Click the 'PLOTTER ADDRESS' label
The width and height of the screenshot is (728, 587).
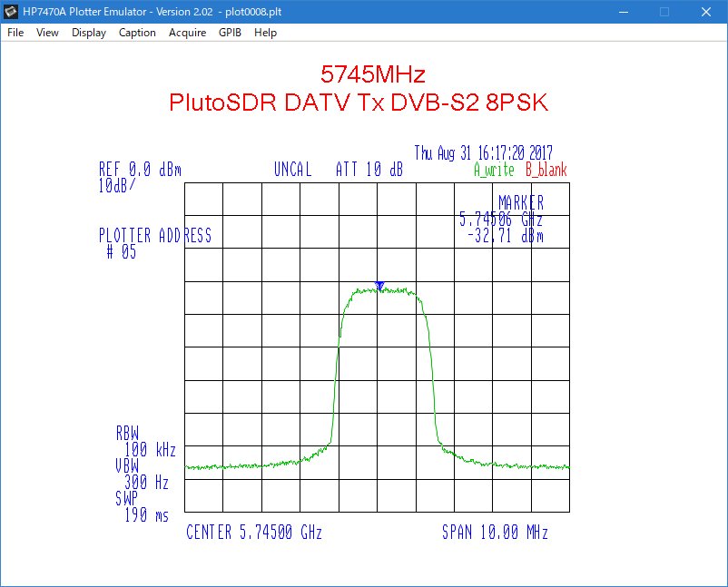(x=155, y=235)
